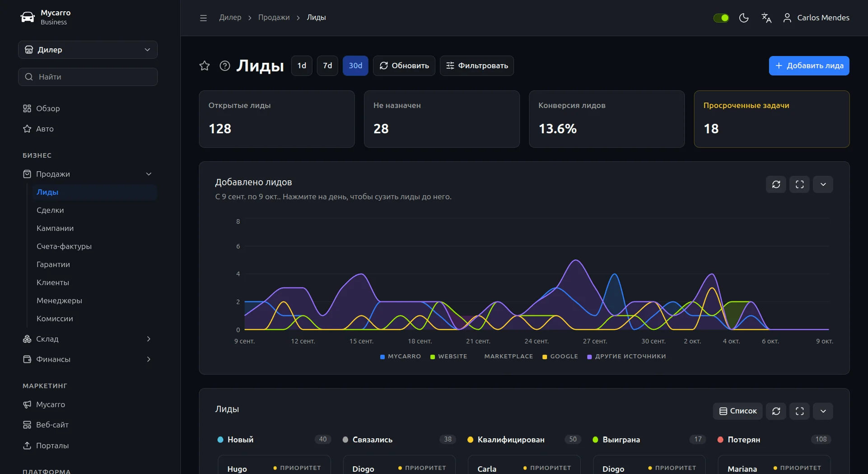Open the Просроченные задачи card

771,119
